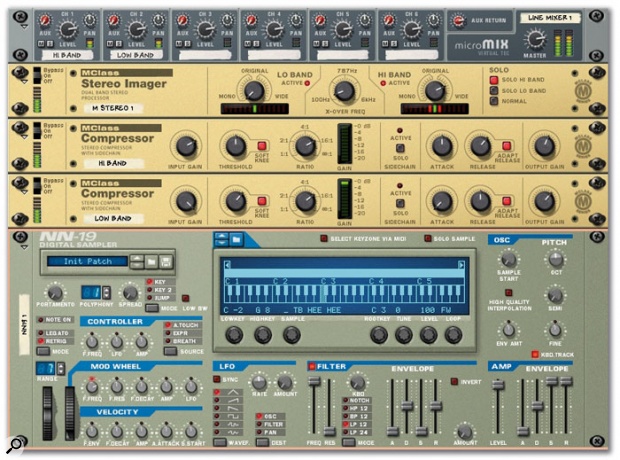The image size is (620, 460).
Task: Click the Lo Band width knob
Action: click(x=254, y=91)
